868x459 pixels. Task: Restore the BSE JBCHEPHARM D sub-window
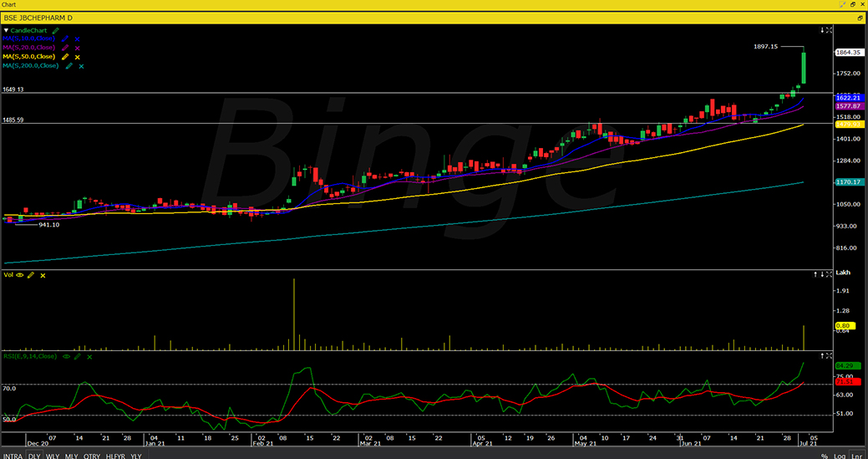[860, 18]
